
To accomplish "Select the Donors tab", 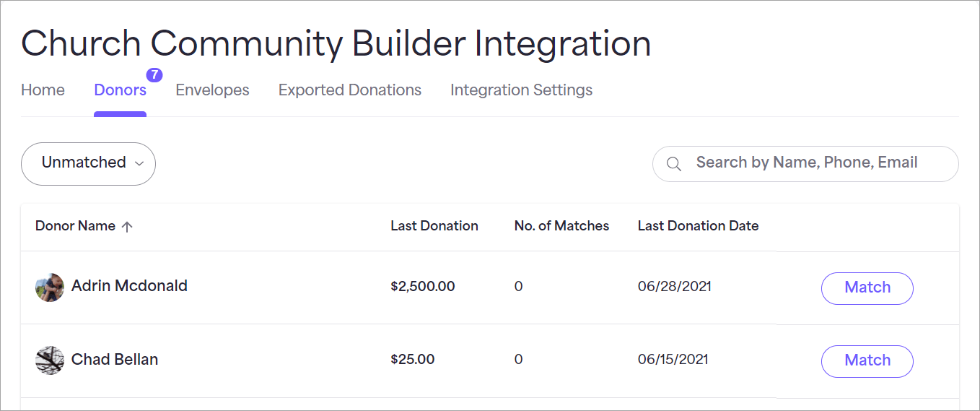I will [120, 90].
